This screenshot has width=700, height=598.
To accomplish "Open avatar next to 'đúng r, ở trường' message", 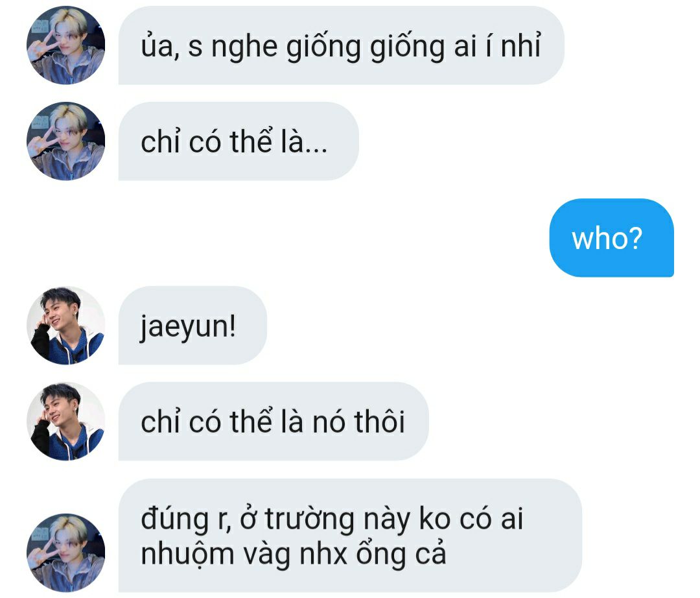I will click(65, 553).
